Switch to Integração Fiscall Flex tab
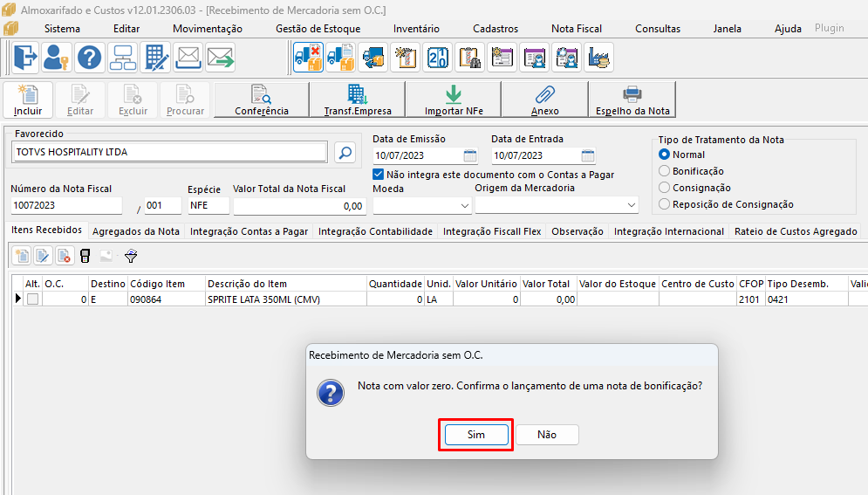868x495 pixels. [x=492, y=231]
